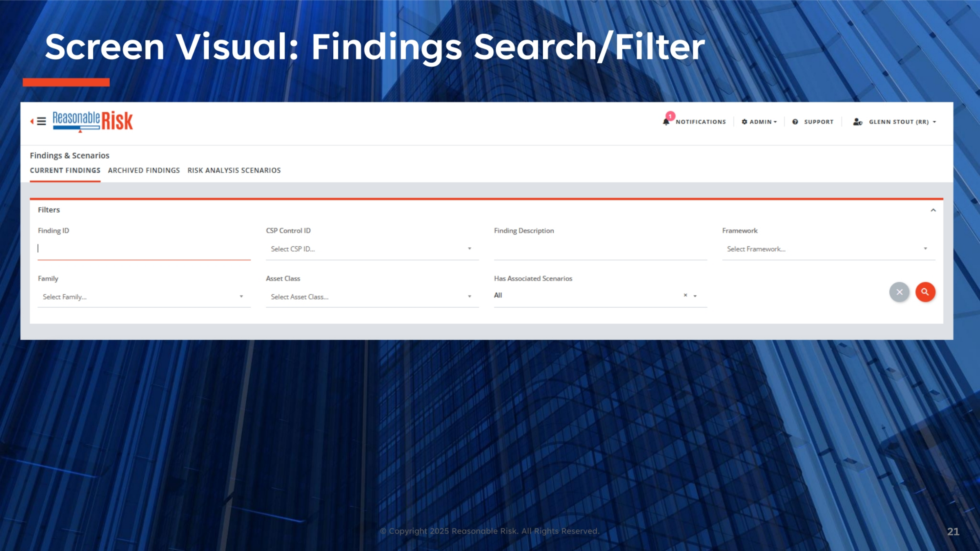Open the Glenn Stout user menu

(x=902, y=122)
